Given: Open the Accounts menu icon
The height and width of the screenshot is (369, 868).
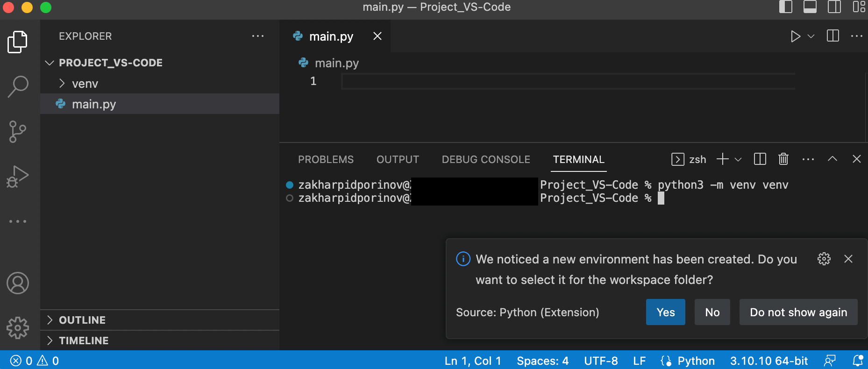Looking at the screenshot, I should tap(18, 283).
